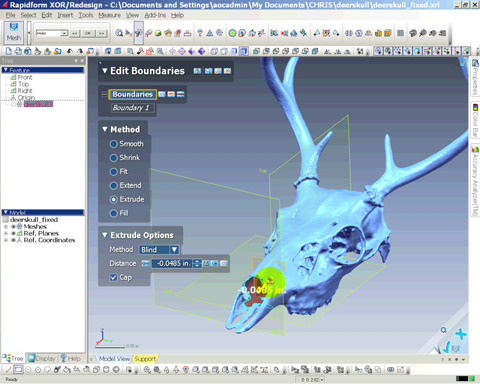480x384 pixels.
Task: Click the line selection mode icon
Action: click(8, 369)
